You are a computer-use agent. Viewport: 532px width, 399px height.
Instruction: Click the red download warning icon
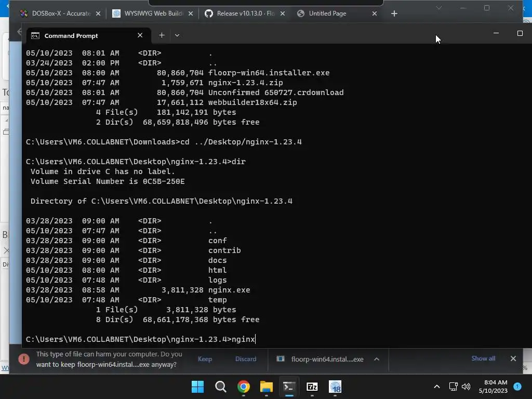(x=24, y=359)
